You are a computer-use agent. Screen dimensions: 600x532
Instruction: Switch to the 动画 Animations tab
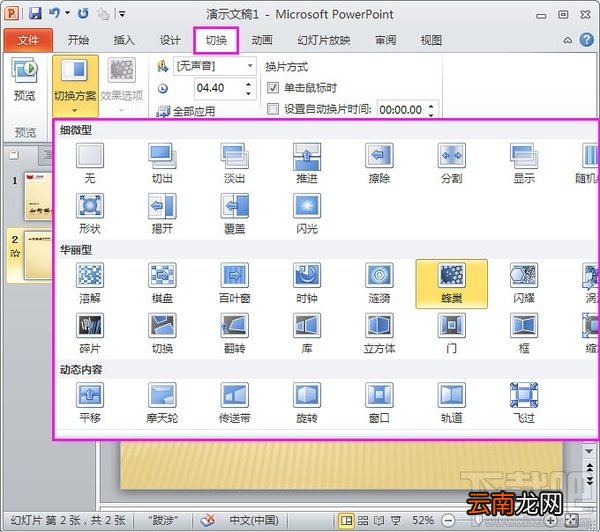[262, 40]
